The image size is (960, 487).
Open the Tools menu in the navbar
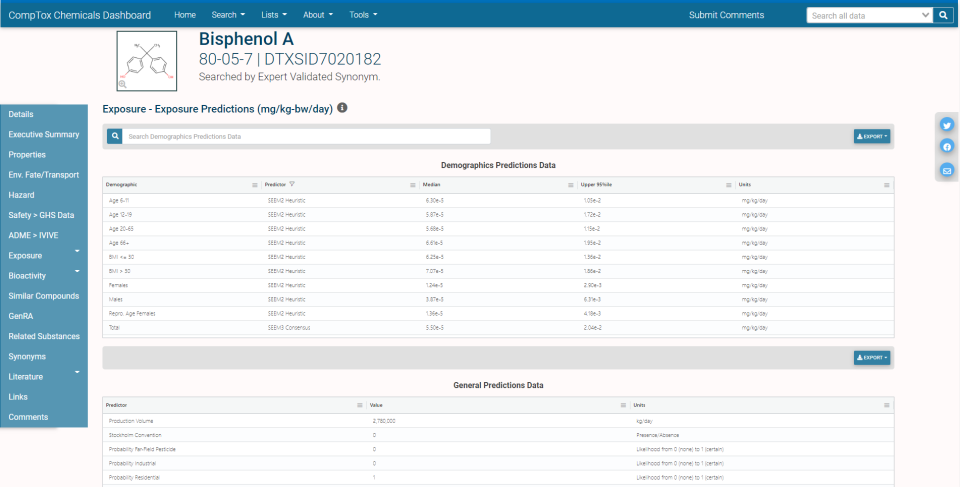coord(363,15)
